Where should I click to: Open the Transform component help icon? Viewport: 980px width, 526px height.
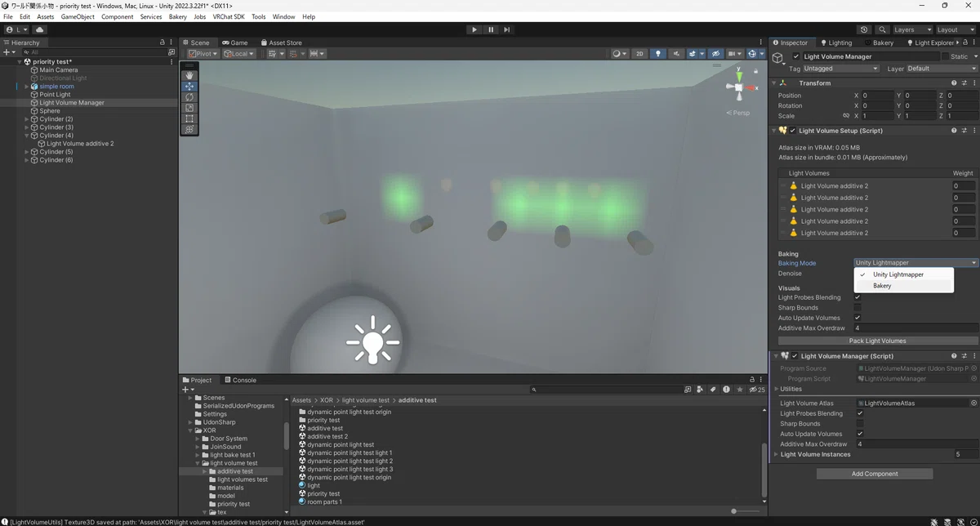954,83
